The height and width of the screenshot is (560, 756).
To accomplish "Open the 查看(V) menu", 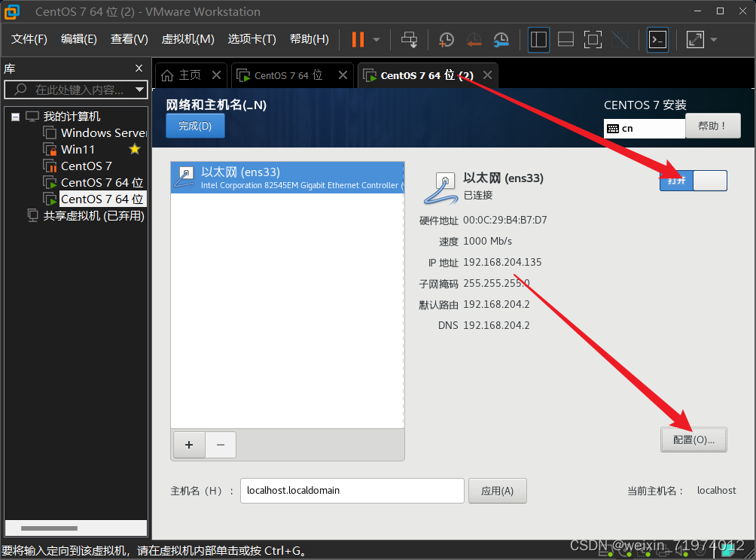I will [130, 39].
